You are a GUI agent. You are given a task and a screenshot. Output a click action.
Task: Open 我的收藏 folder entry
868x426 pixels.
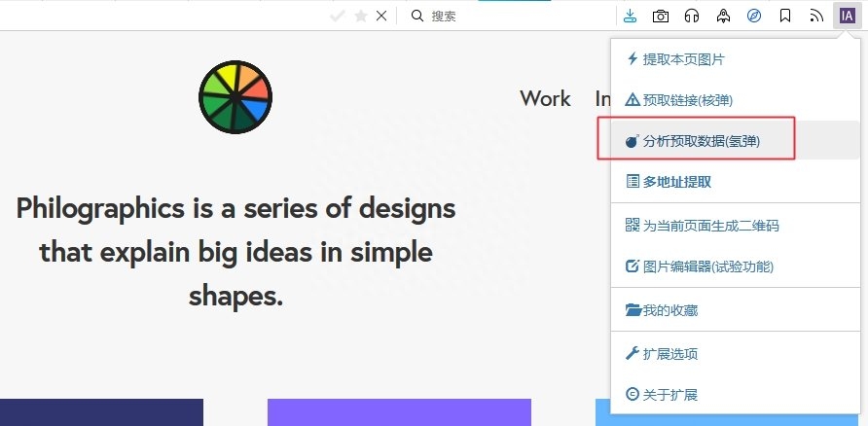coord(735,310)
